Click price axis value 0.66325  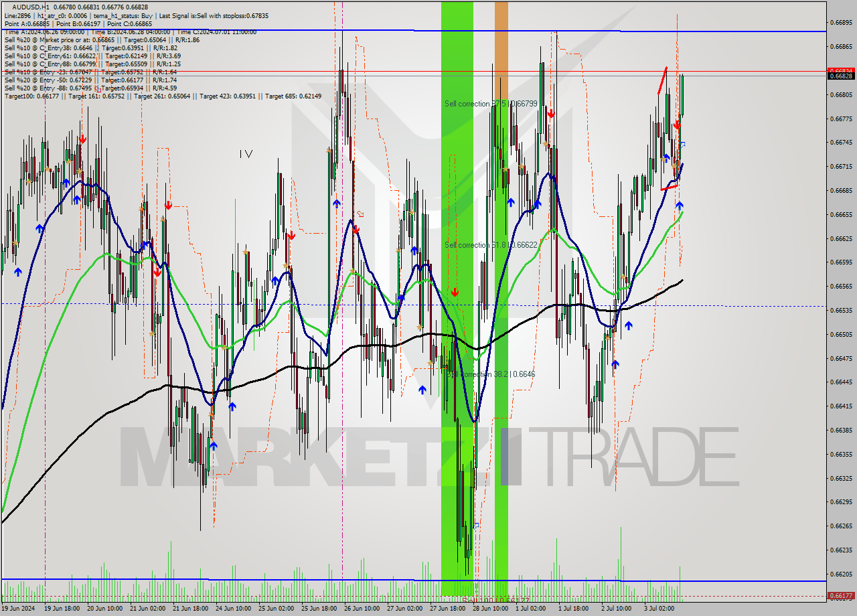[x=841, y=479]
